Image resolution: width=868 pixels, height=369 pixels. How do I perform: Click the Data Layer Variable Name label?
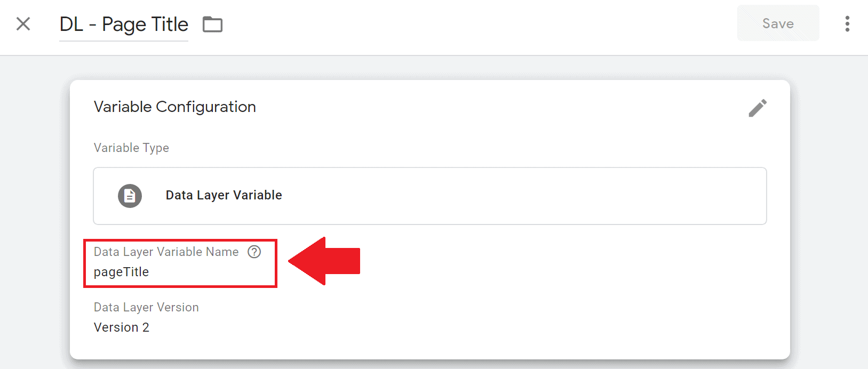pyautogui.click(x=166, y=252)
